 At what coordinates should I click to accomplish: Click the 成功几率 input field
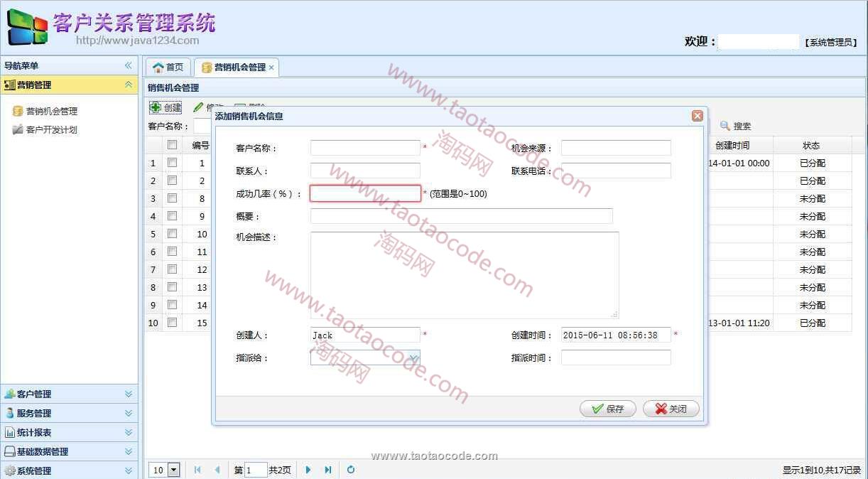tap(365, 193)
